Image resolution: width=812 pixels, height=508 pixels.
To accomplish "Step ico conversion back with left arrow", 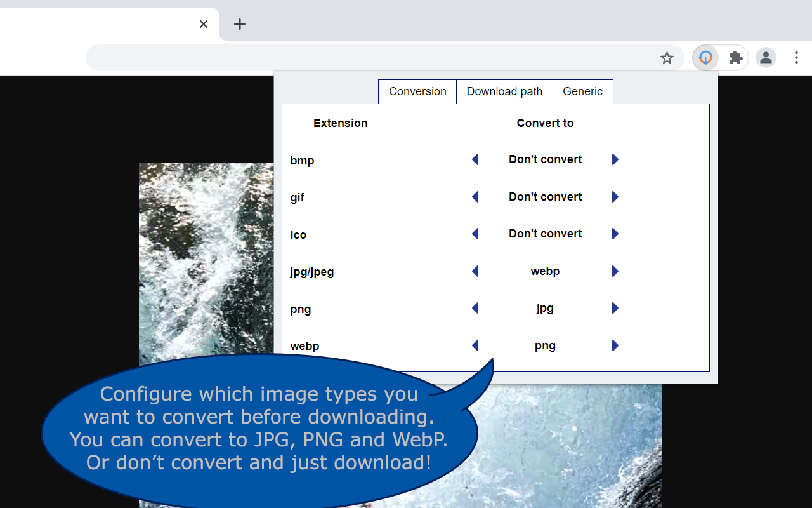I will [x=475, y=234].
